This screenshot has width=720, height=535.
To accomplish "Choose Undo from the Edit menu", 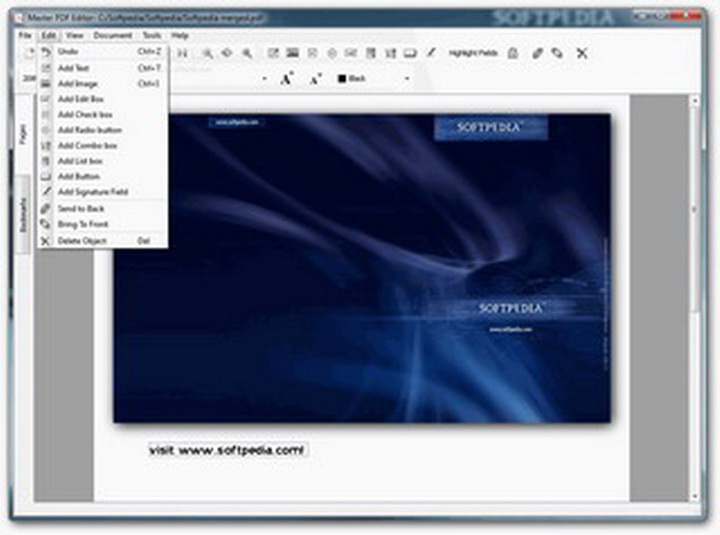I will (x=103, y=51).
